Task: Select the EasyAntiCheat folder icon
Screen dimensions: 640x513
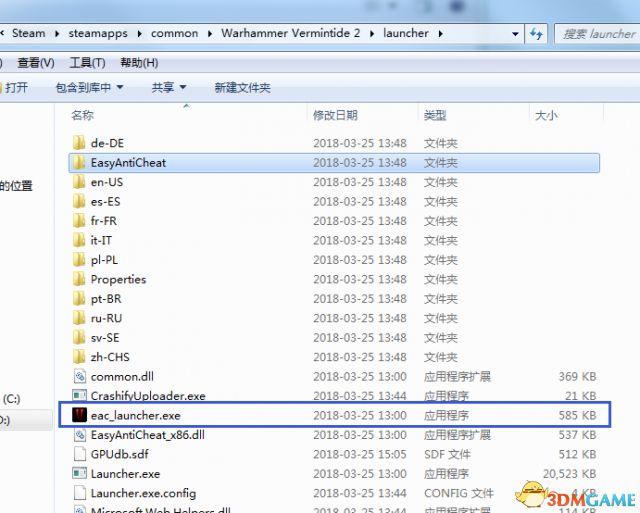Action: coord(79,162)
